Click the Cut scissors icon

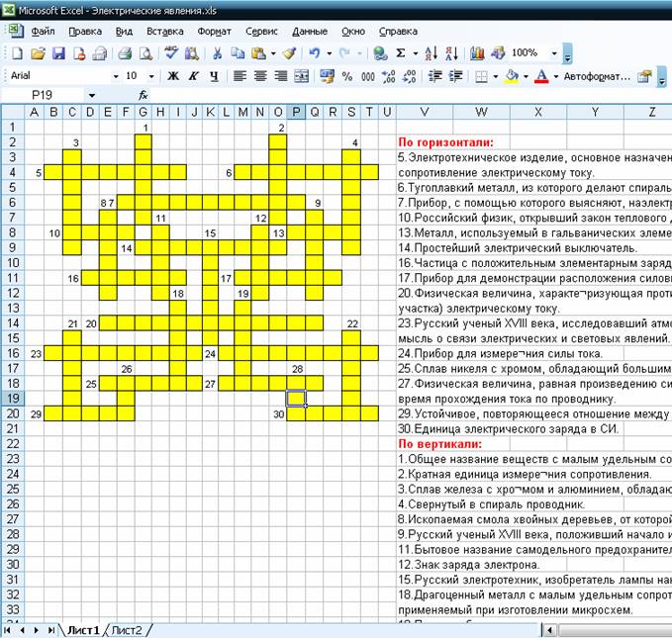pos(218,53)
